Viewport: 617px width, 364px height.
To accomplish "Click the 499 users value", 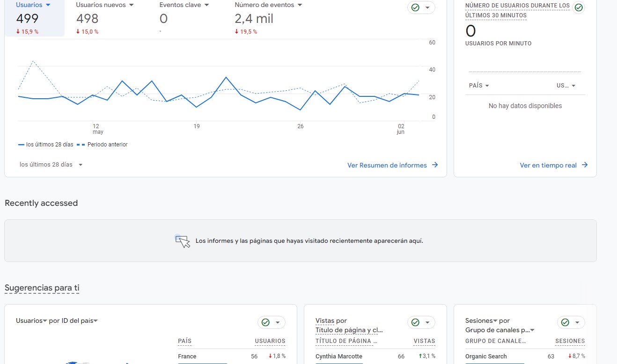I will (27, 19).
